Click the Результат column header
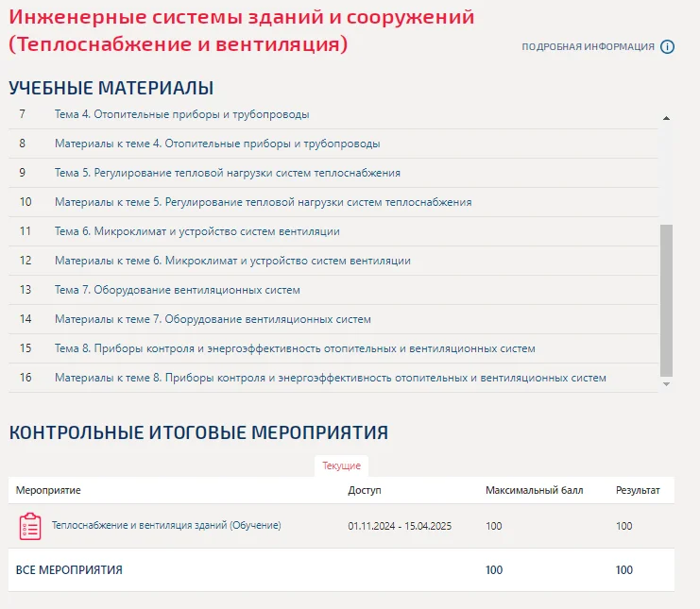This screenshot has height=609, width=700. click(x=638, y=490)
